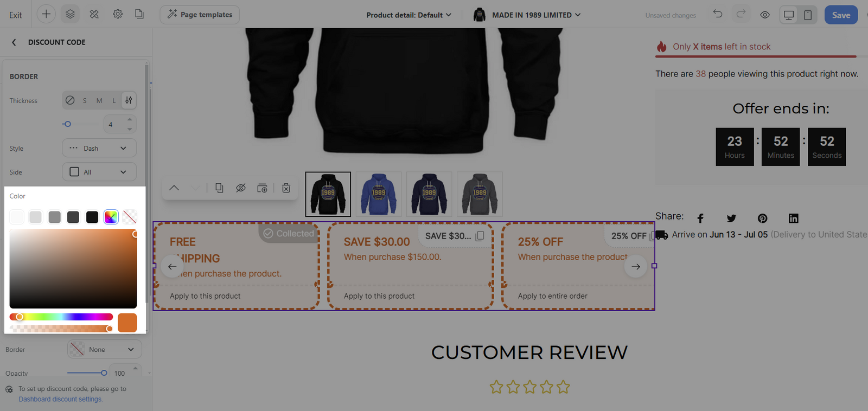The height and width of the screenshot is (411, 868).
Task: Open Page templates
Action: (200, 15)
